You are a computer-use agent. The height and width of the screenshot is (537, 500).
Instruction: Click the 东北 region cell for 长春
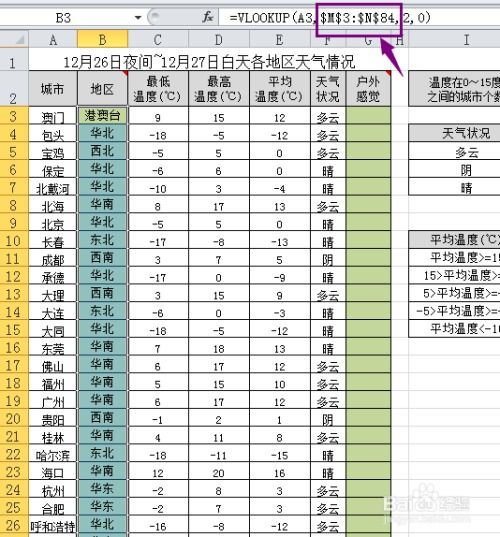(x=102, y=240)
